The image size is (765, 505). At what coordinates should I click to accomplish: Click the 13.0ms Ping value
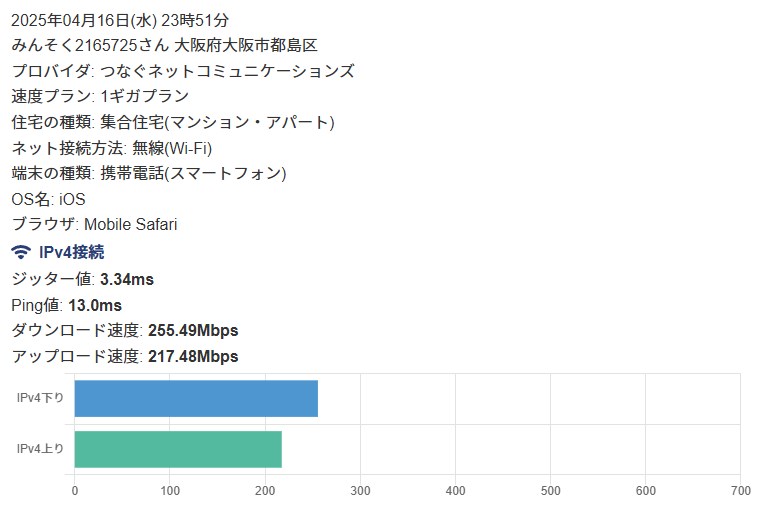pos(95,305)
